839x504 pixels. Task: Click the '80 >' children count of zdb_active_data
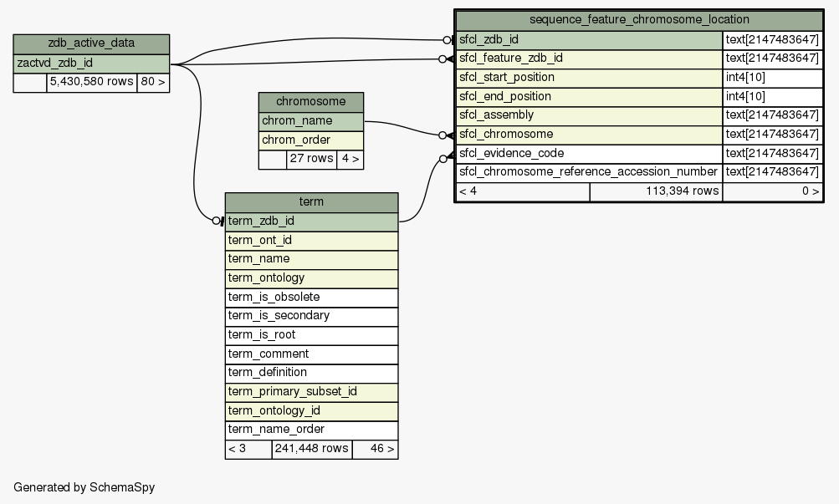[152, 82]
